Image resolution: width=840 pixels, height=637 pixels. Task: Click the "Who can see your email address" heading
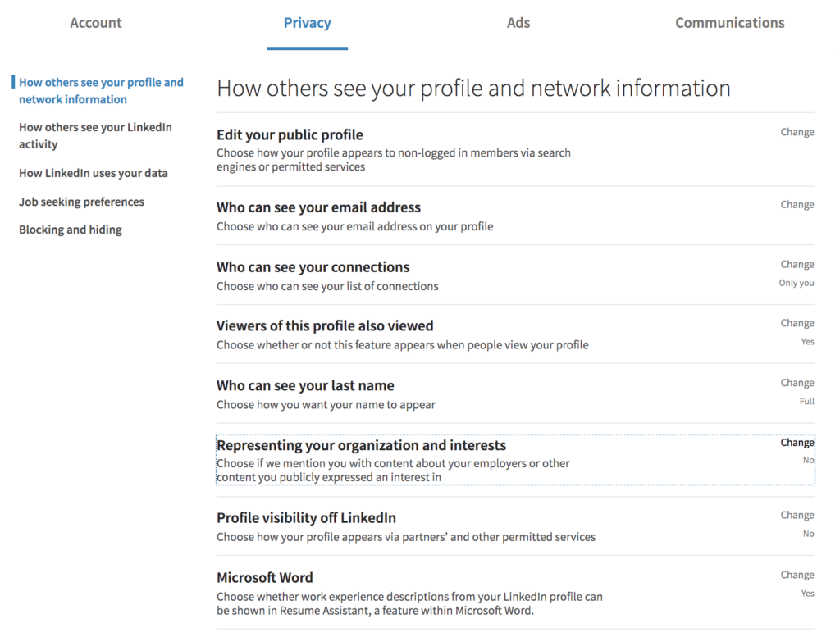(318, 207)
